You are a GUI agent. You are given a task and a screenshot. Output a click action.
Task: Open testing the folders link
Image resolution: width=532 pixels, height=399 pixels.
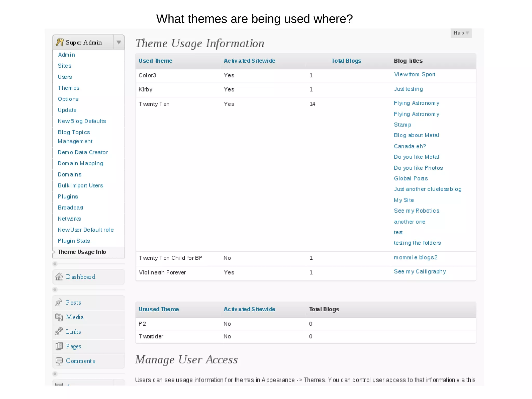[x=417, y=243]
